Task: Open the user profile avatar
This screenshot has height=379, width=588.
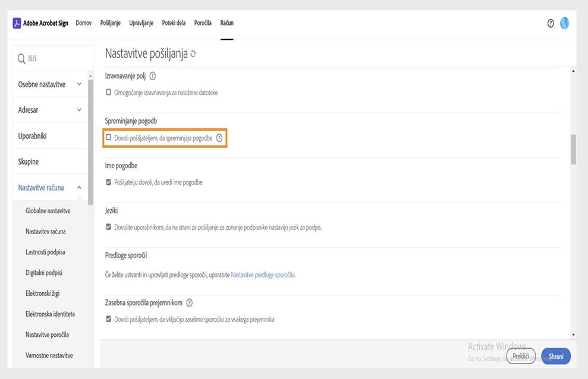Action: click(x=564, y=23)
